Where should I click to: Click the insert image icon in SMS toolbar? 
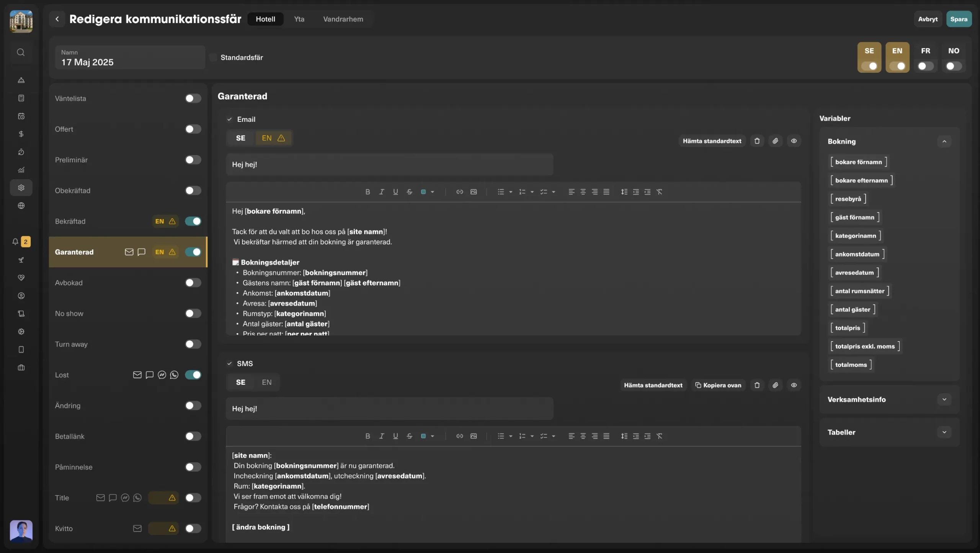(474, 436)
